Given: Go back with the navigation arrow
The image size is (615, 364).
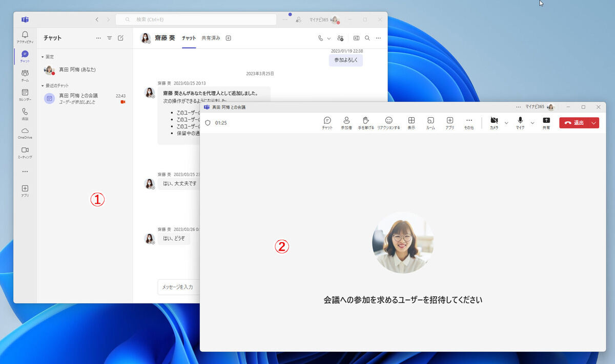Looking at the screenshot, I should [97, 19].
